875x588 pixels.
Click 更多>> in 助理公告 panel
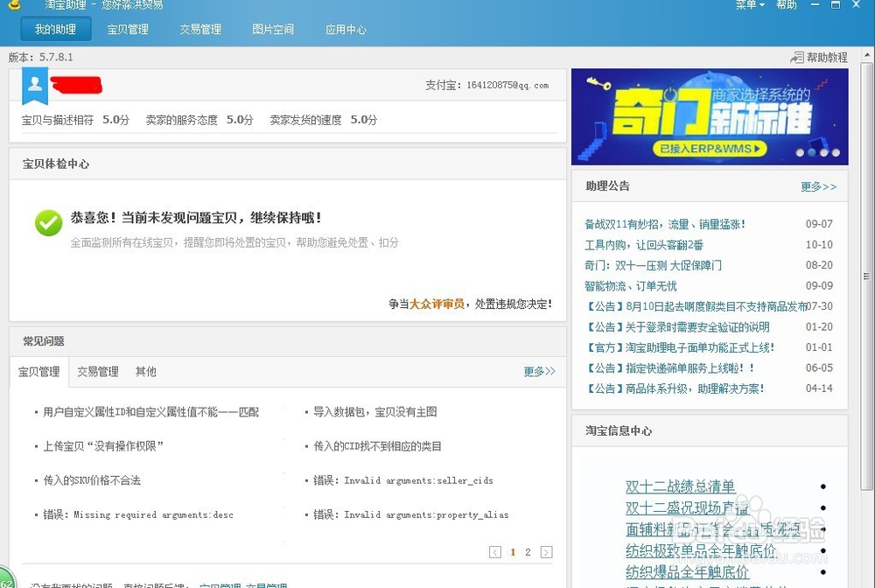click(819, 186)
